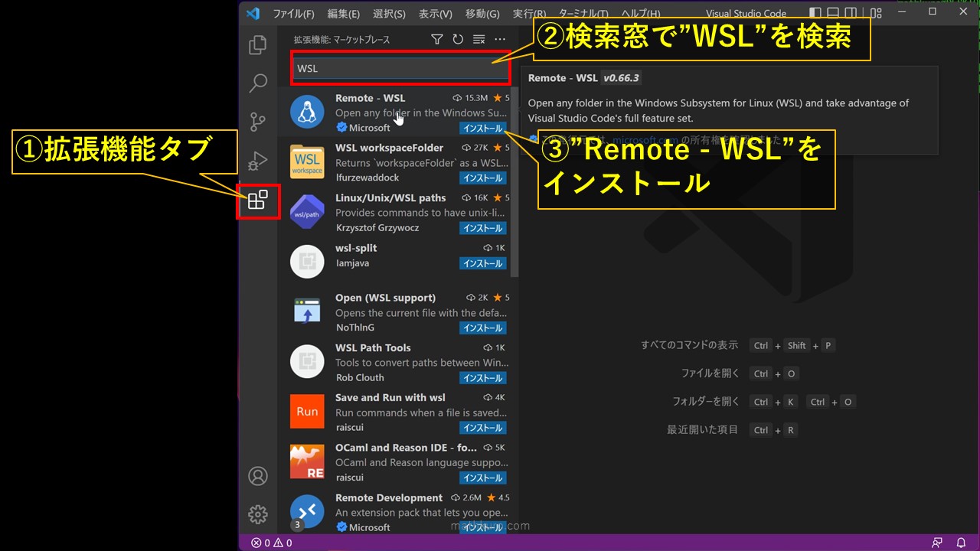This screenshot has height=551, width=980.
Task: Click the extensions search box containing WSL
Action: (400, 68)
